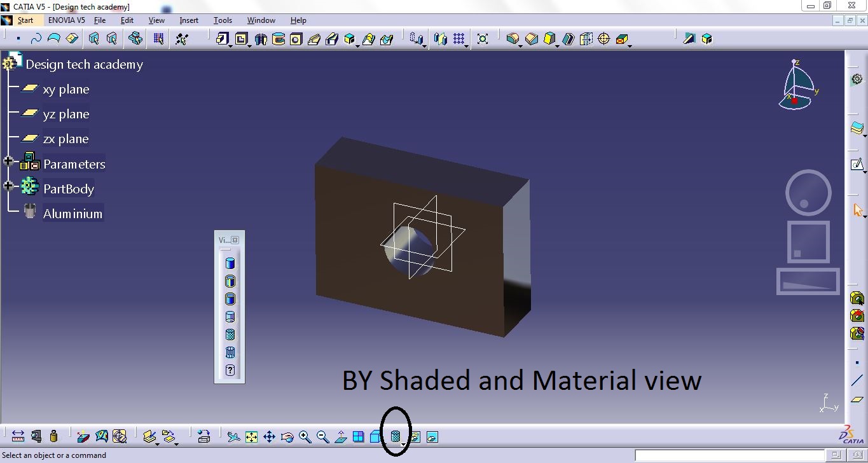The height and width of the screenshot is (463, 868).
Task: Expand the Parameters node in specification tree
Action: click(8, 161)
